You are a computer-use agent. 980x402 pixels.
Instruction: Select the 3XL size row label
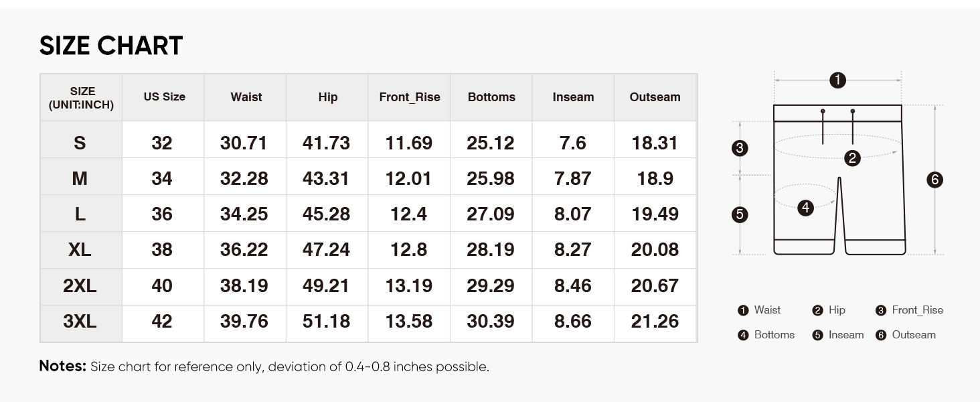pos(80,322)
